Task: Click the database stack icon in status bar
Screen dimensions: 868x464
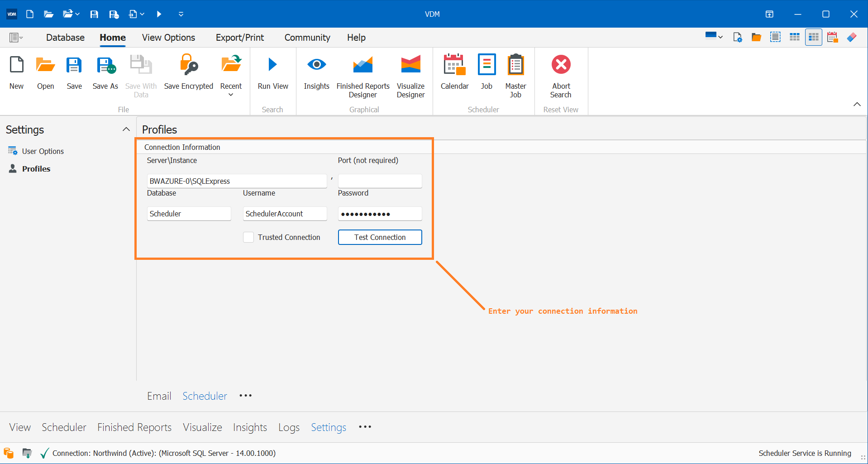Action: [x=9, y=453]
